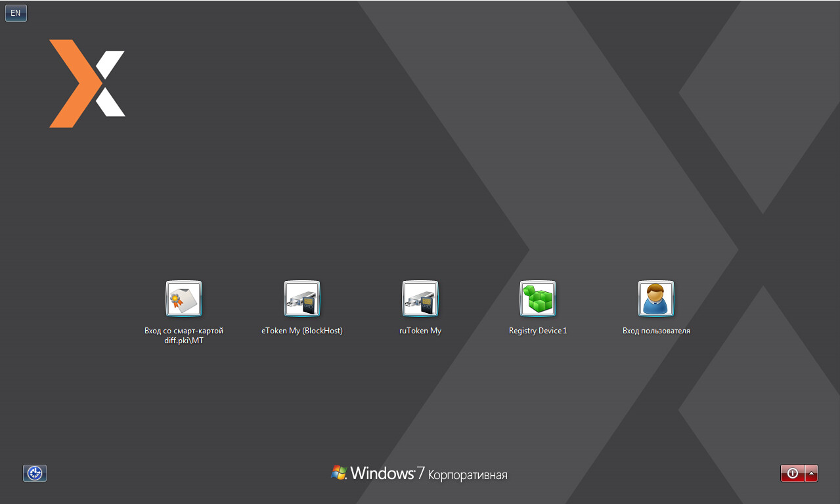Choose the eToken My (BlockHost) login tile
This screenshot has width=840, height=504.
click(302, 299)
